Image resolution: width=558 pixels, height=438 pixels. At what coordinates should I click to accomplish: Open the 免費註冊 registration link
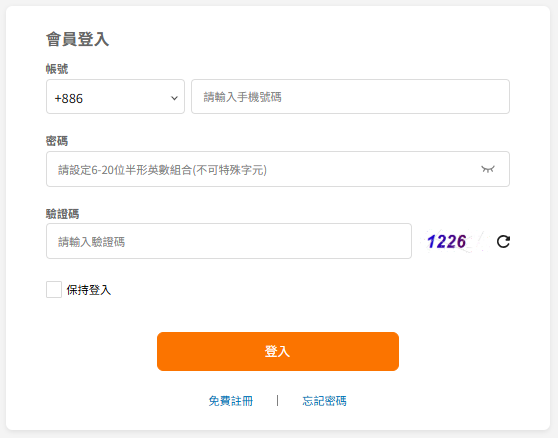point(231,401)
